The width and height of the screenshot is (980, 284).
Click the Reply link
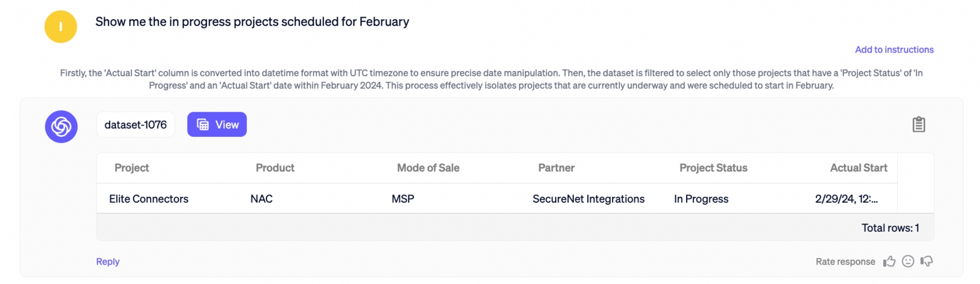[108, 261]
